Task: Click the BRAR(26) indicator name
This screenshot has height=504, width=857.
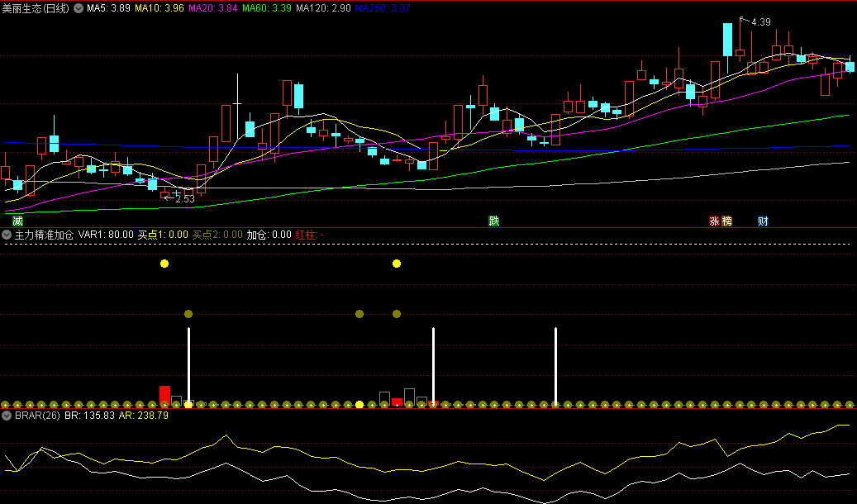Action: click(x=37, y=416)
